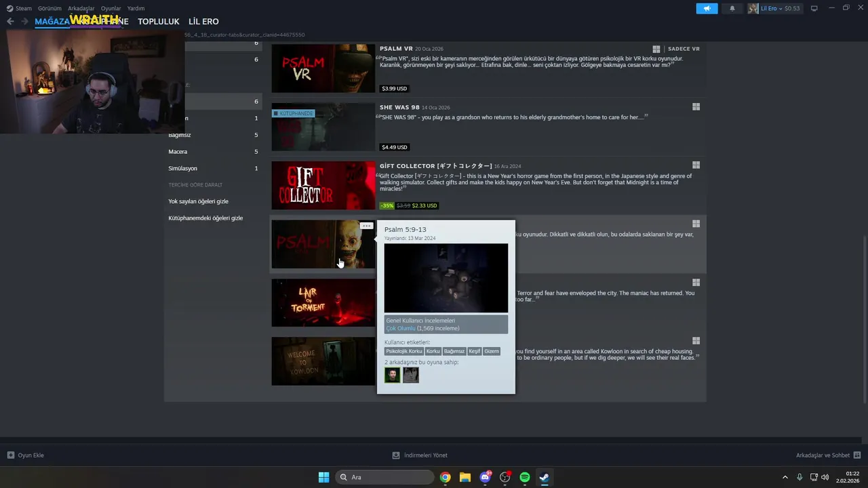The image size is (868, 488).
Task: Open the Gift Collector game thumbnail
Action: coord(323,185)
